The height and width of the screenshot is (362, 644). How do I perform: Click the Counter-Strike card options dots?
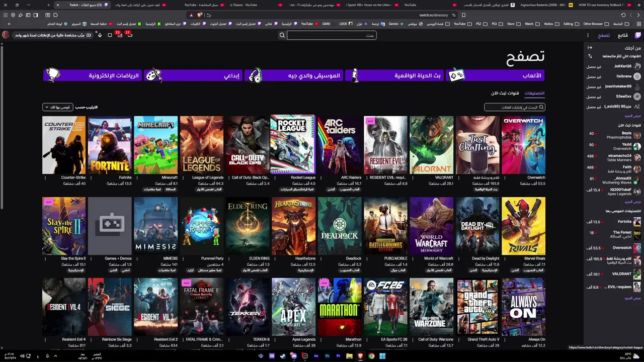click(45, 177)
